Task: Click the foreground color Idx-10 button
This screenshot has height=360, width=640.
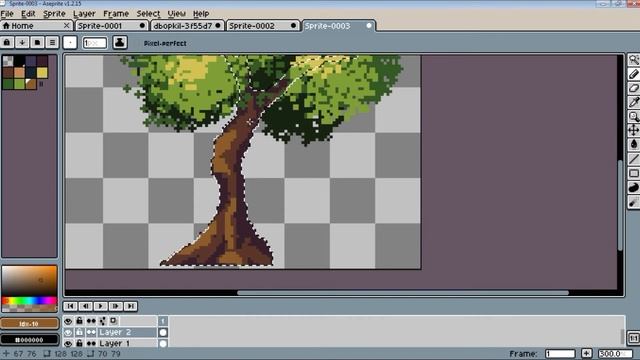Action: [29, 324]
